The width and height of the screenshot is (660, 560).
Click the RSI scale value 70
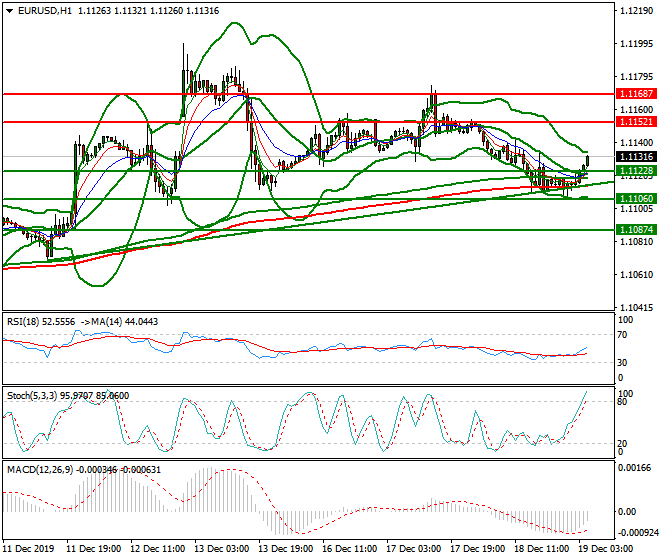(x=622, y=335)
